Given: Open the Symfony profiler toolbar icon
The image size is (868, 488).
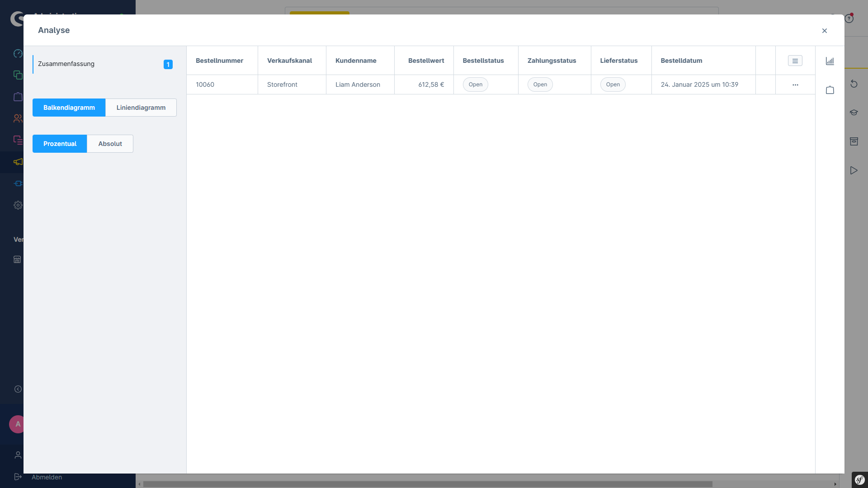Looking at the screenshot, I should [x=859, y=479].
